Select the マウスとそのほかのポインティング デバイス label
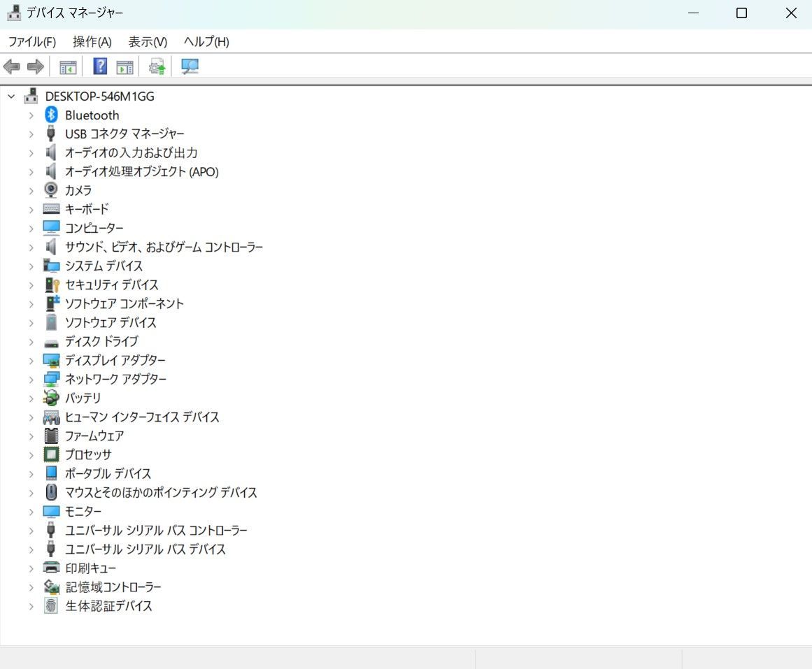Viewport: 812px width, 669px height. (161, 492)
